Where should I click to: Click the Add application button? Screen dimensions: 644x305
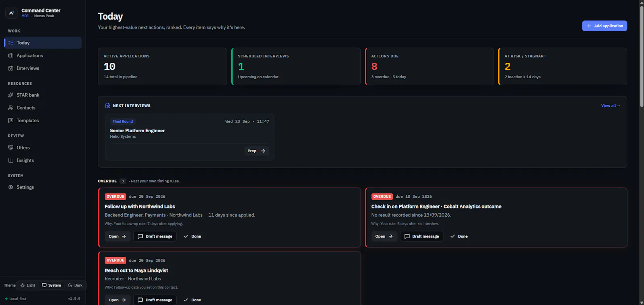point(605,26)
